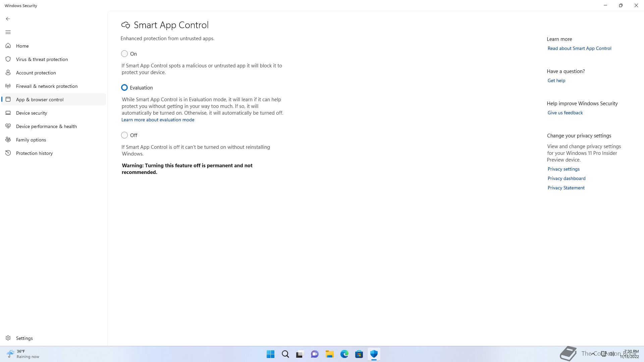This screenshot has width=644, height=362.
Task: Click the taskbar clock showing 7:30 PM
Action: 629,354
